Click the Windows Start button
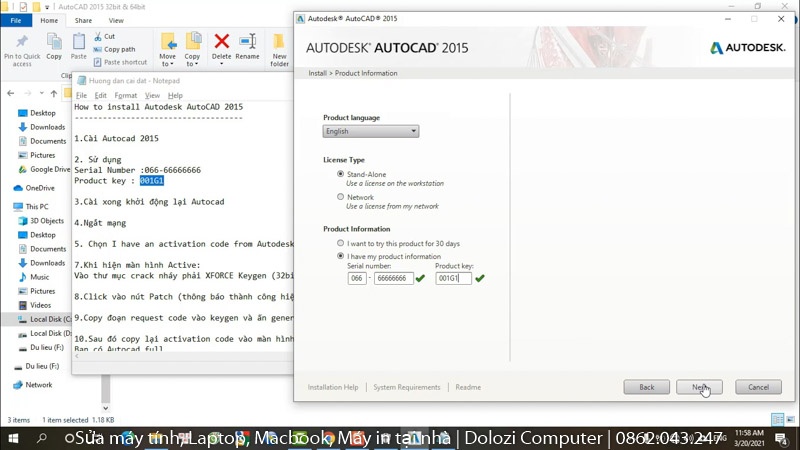 pyautogui.click(x=13, y=438)
